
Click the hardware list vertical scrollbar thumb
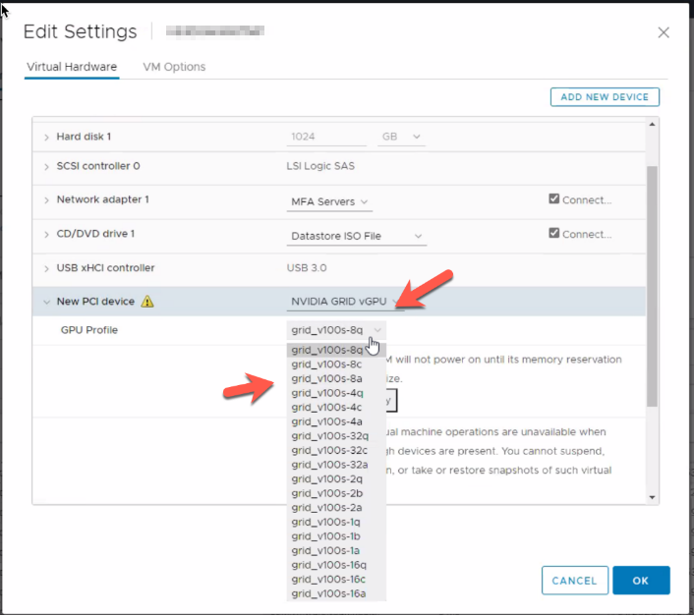pos(652,286)
